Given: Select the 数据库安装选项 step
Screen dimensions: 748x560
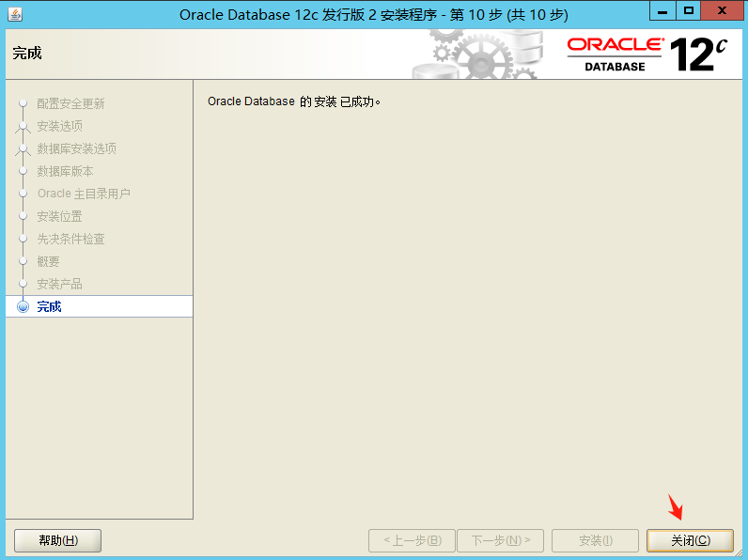Looking at the screenshot, I should click(x=76, y=148).
